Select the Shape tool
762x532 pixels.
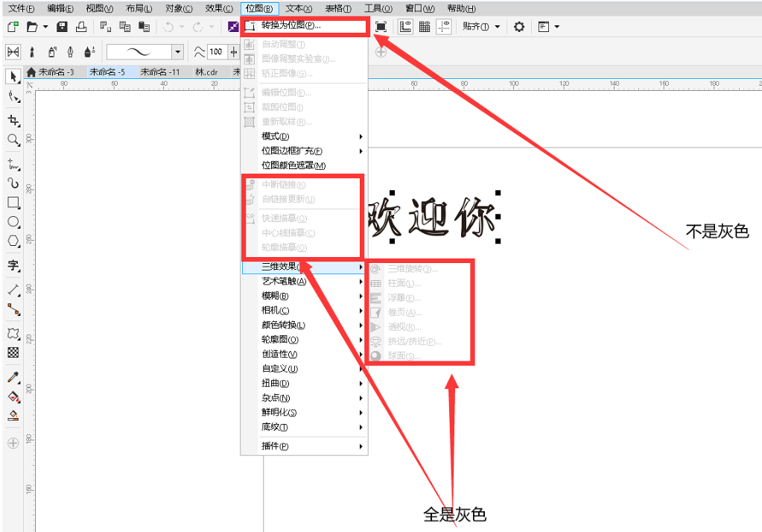12,97
